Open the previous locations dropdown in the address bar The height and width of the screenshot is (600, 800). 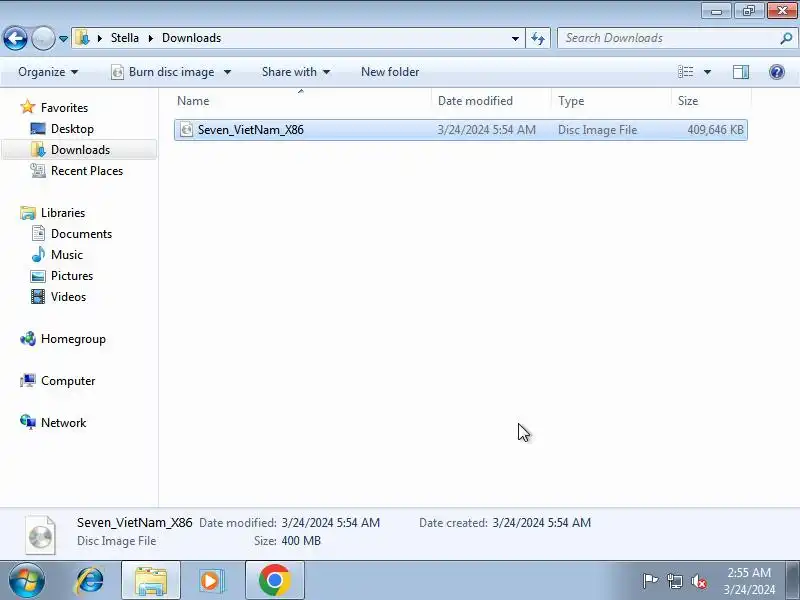tap(515, 38)
